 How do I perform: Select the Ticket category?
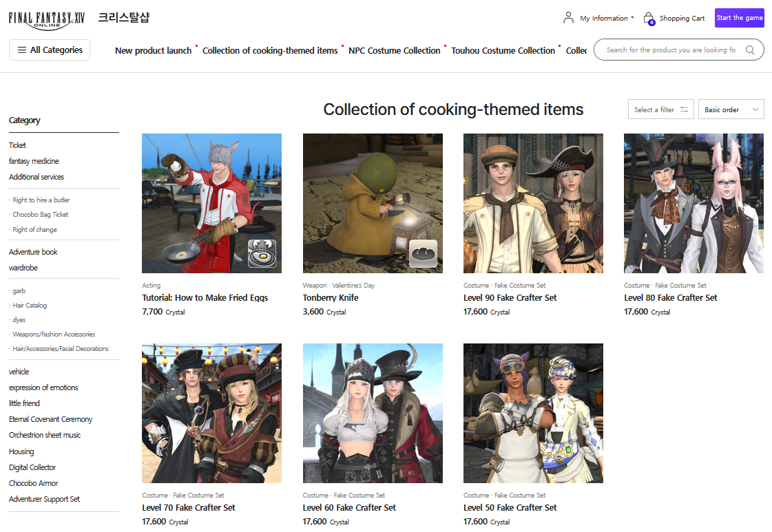[17, 145]
